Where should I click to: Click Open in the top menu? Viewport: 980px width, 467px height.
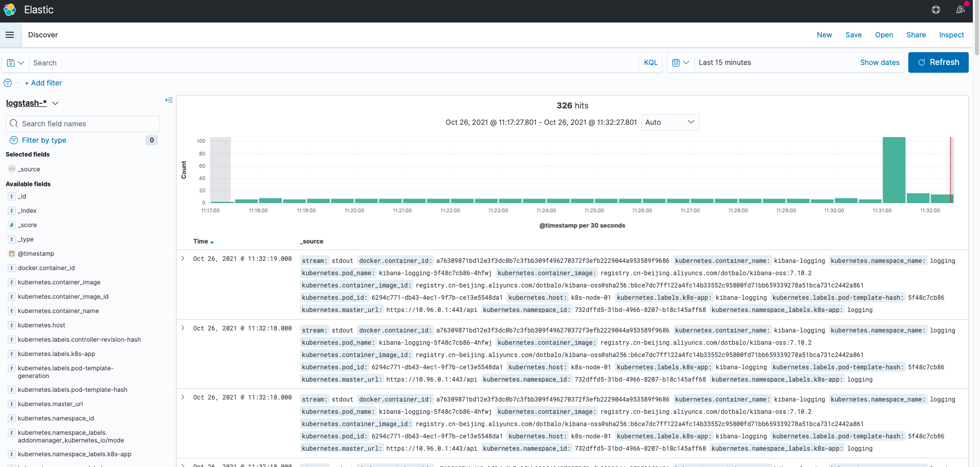pos(884,35)
